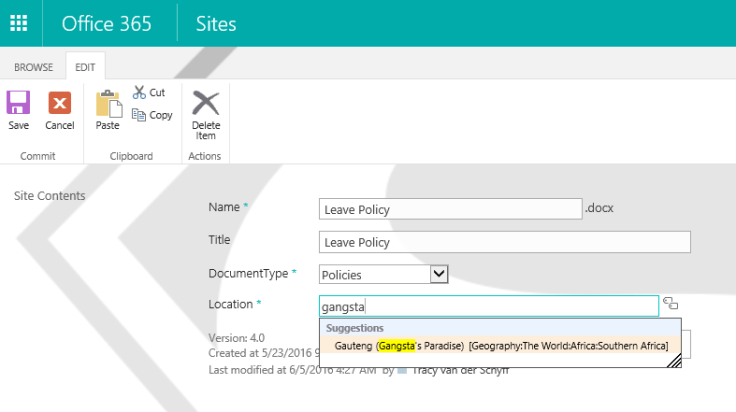Click the Cancel icon in ribbon
This screenshot has height=412, width=736.
pos(60,103)
